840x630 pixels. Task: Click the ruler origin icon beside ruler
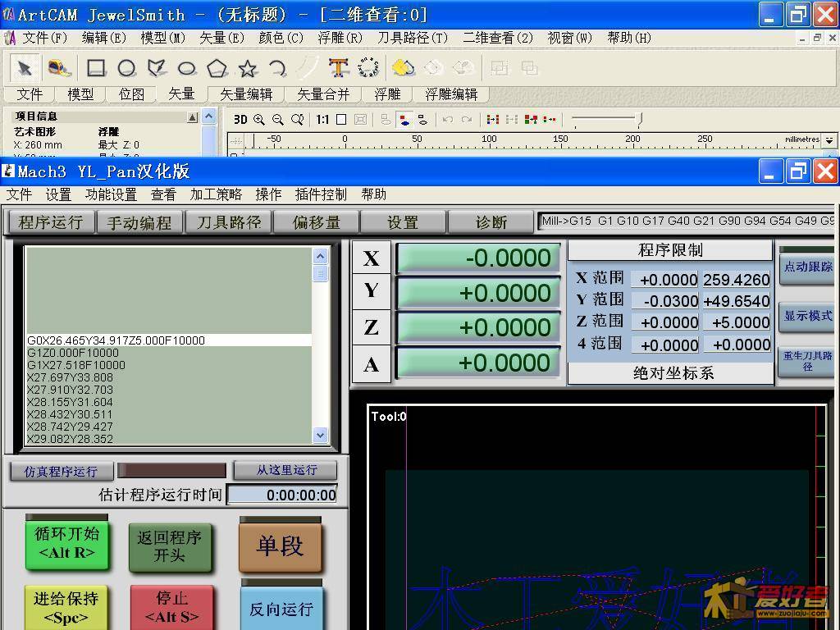235,141
